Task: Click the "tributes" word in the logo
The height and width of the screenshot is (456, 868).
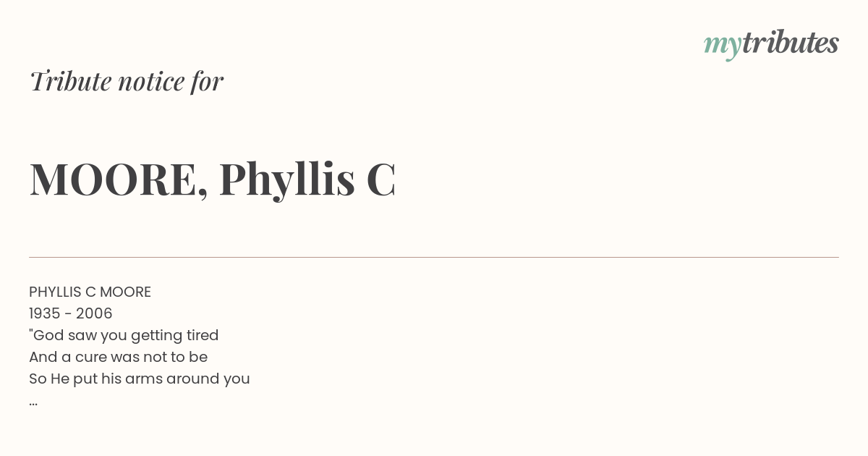Action: [x=791, y=43]
